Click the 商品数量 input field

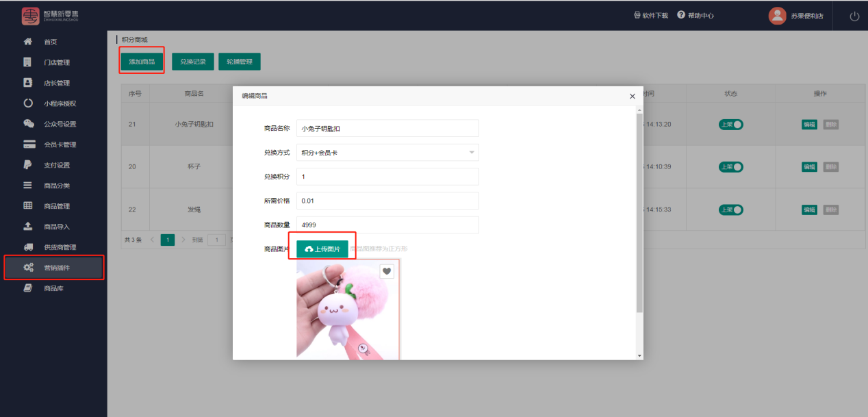(387, 225)
